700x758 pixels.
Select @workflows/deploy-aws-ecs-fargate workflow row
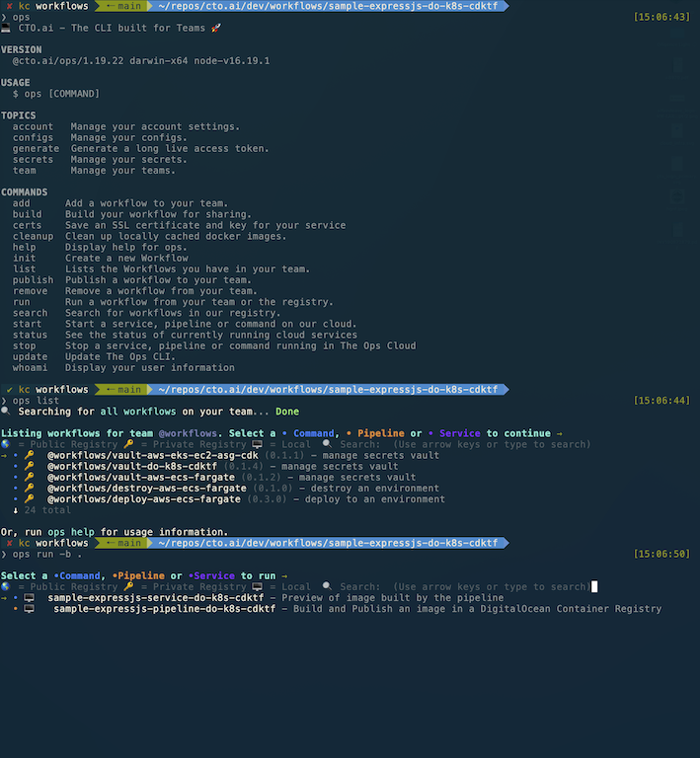[229, 499]
